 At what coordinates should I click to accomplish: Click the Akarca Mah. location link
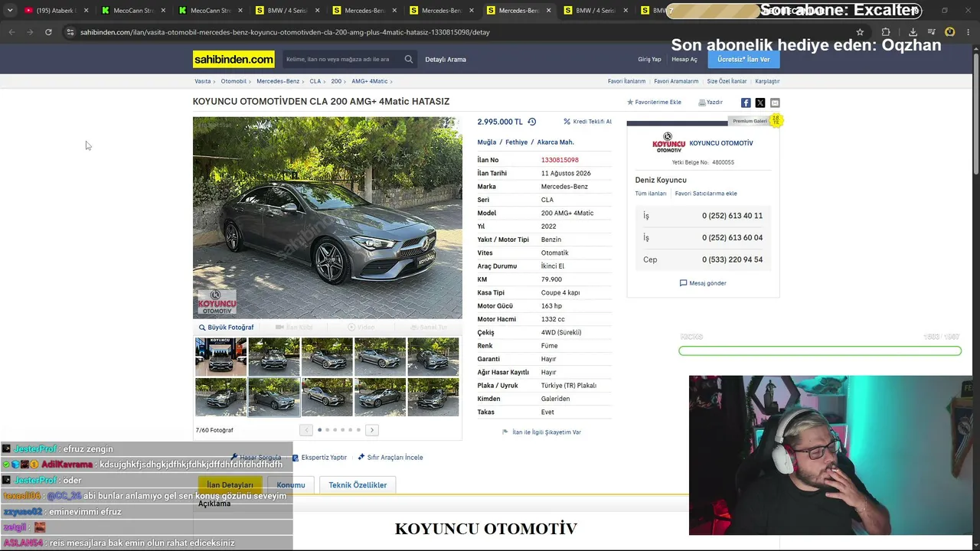tap(555, 142)
